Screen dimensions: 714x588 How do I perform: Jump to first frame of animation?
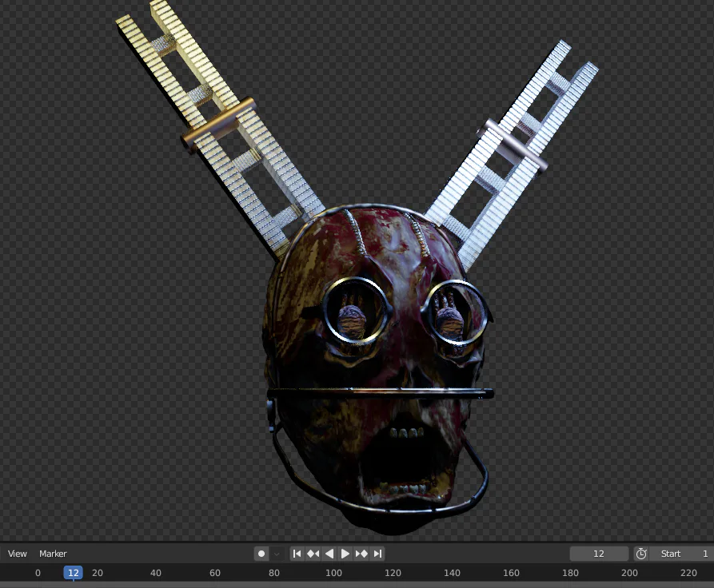point(297,554)
